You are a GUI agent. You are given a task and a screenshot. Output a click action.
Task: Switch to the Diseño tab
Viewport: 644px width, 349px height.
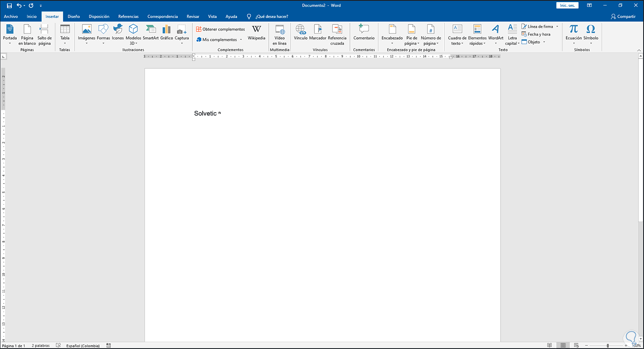(x=74, y=16)
